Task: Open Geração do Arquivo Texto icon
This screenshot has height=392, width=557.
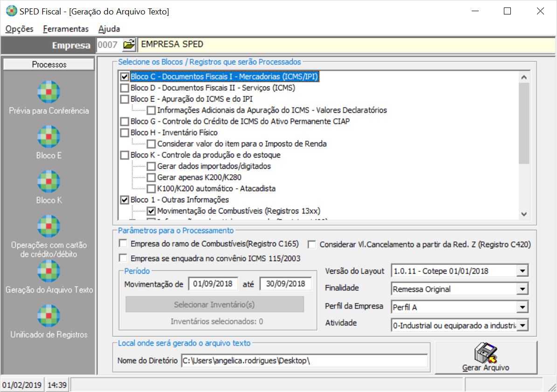Action: tap(49, 271)
